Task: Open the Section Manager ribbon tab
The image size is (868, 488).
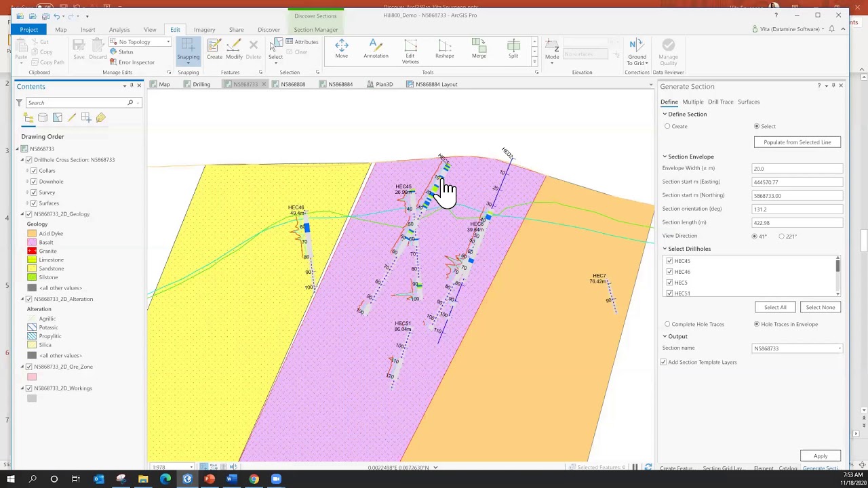Action: point(315,30)
